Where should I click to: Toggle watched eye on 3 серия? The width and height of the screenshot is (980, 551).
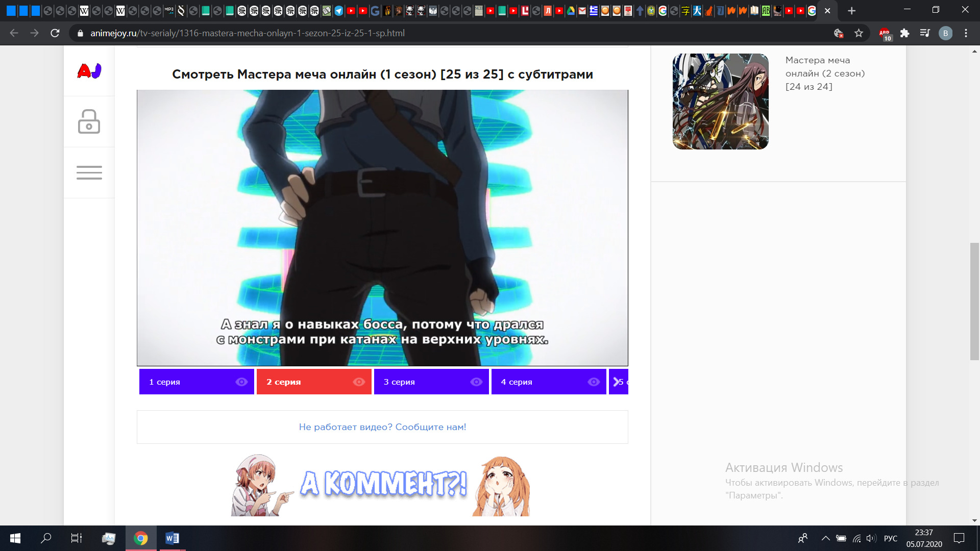click(x=476, y=382)
